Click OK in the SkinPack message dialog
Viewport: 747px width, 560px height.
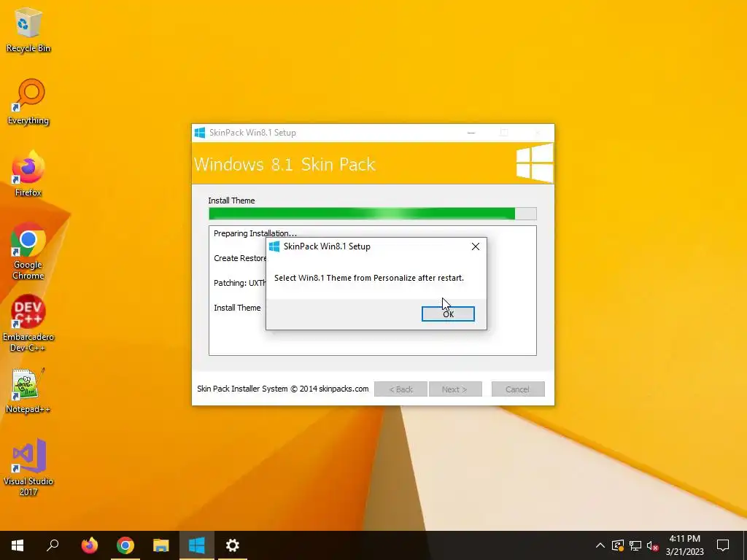448,314
